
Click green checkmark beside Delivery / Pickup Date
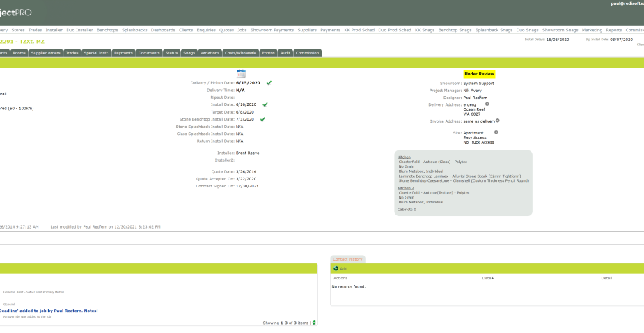point(269,83)
